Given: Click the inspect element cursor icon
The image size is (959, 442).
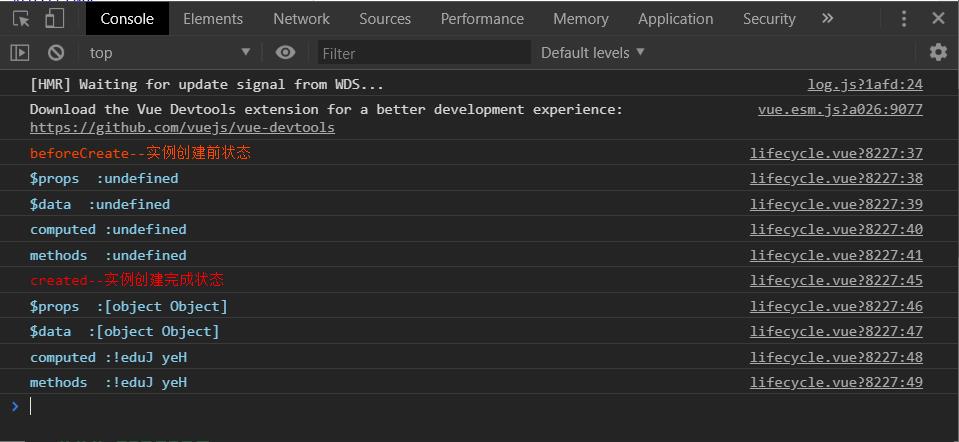Looking at the screenshot, I should [21, 18].
